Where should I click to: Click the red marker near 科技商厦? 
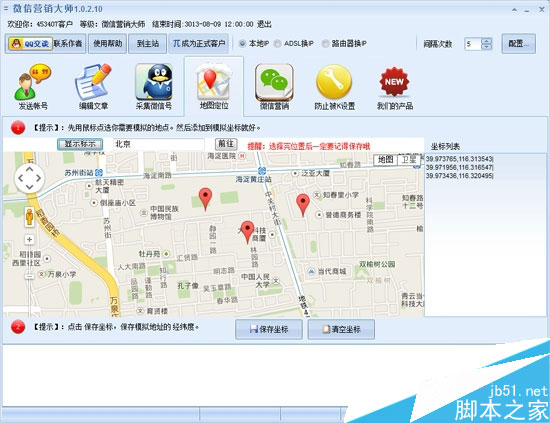click(247, 232)
